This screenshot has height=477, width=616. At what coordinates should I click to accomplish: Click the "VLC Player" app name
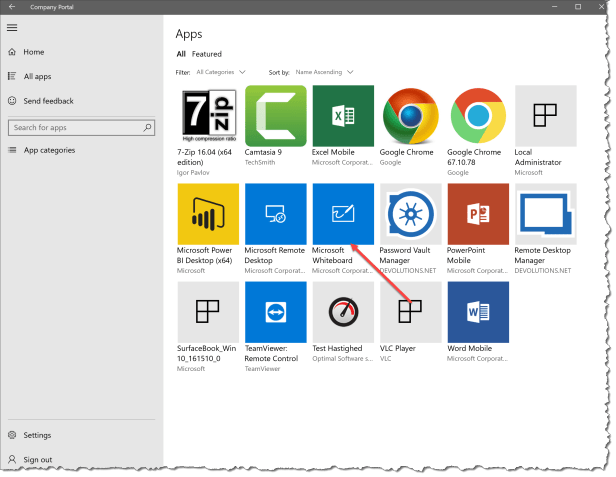398,349
